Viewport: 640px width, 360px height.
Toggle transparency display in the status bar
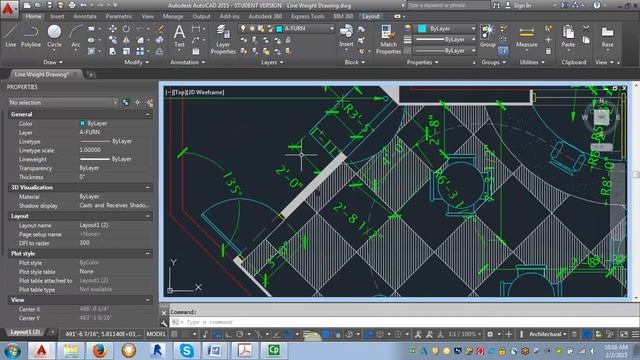(326, 334)
